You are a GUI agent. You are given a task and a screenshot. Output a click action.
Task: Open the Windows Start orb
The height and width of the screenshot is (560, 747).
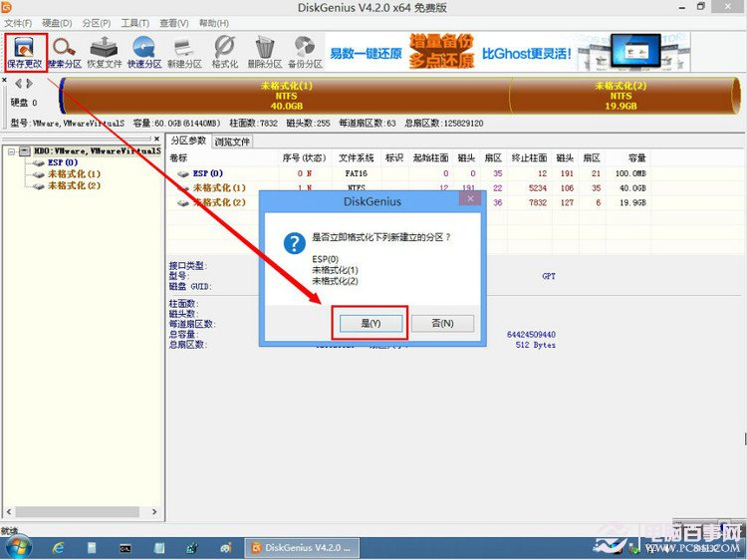point(18,547)
